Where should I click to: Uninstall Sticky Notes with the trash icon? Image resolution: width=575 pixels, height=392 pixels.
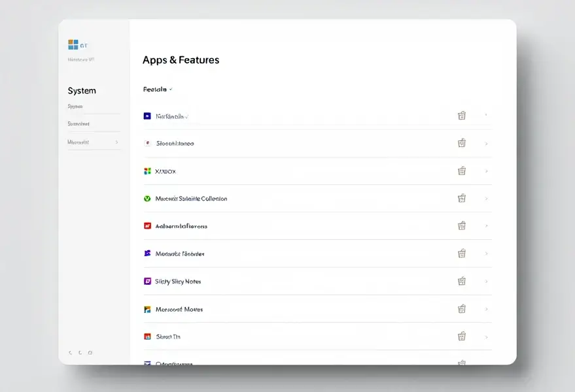(x=462, y=281)
